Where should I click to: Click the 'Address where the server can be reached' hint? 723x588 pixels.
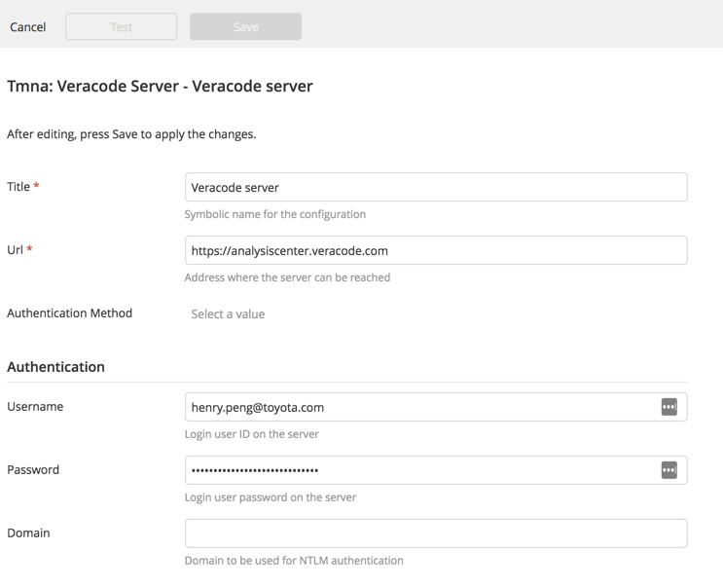pyautogui.click(x=287, y=277)
